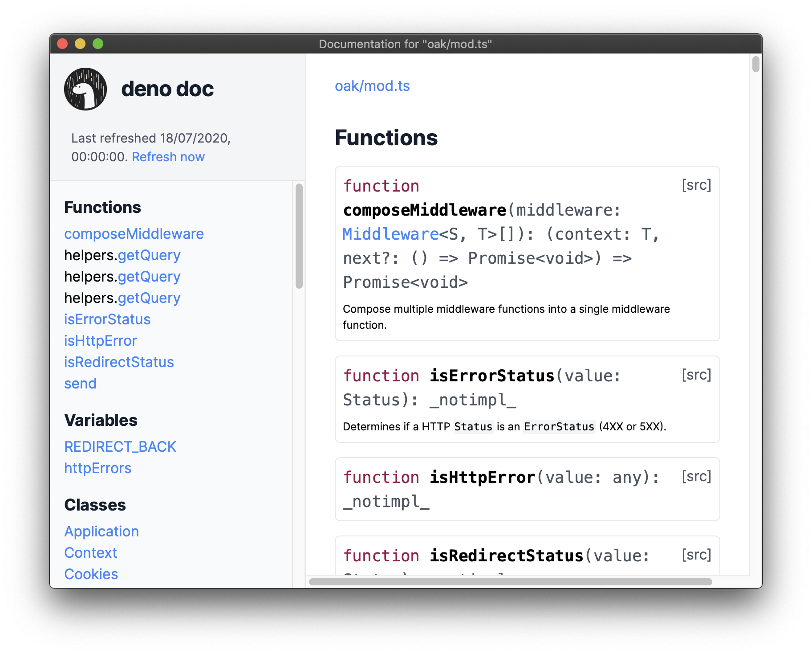
Task: View source of isErrorStatus via [src]
Action: pyautogui.click(x=696, y=375)
